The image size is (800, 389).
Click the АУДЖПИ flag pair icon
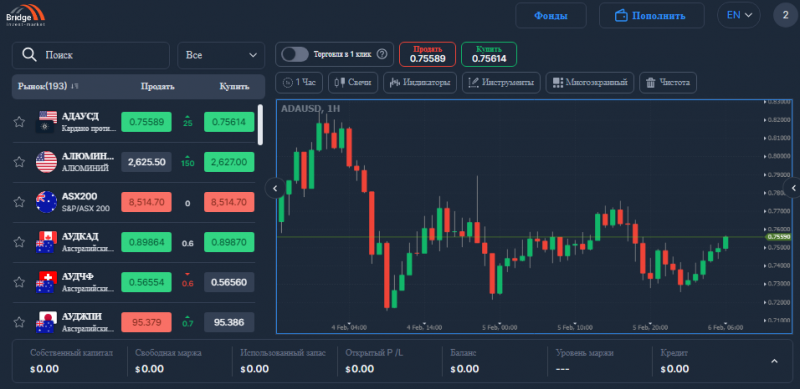coord(46,322)
